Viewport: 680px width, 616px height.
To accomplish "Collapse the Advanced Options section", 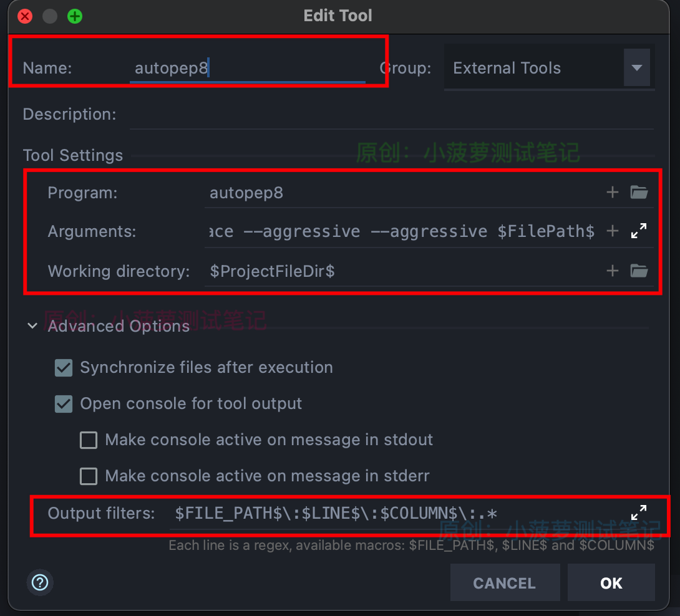I will pyautogui.click(x=32, y=325).
